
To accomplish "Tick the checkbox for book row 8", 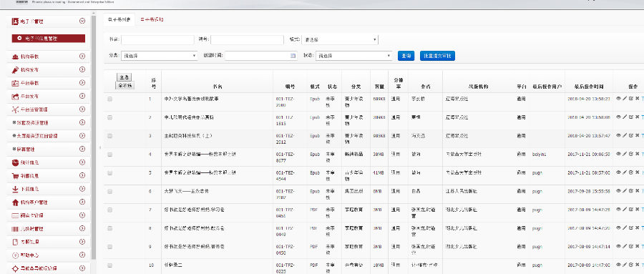I will click(x=109, y=228).
